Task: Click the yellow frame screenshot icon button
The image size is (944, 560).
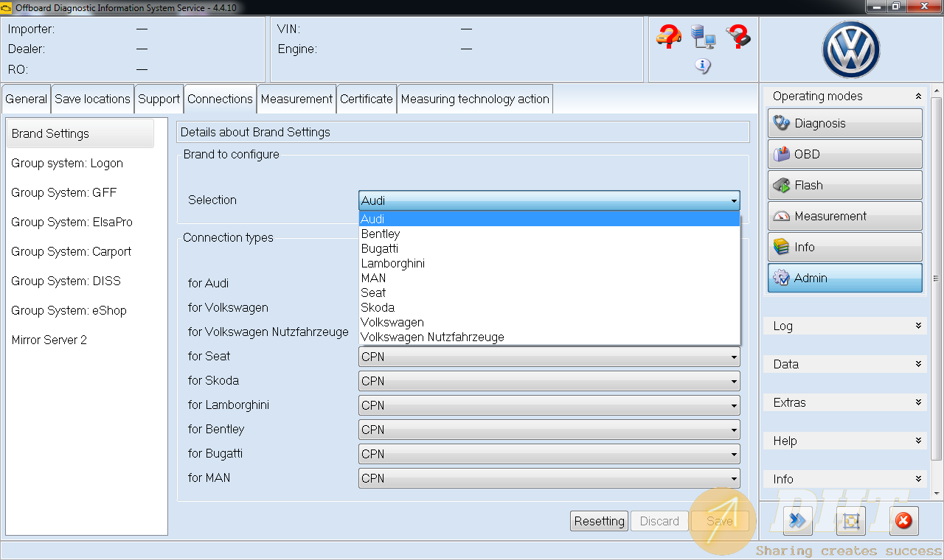Action: click(x=851, y=521)
